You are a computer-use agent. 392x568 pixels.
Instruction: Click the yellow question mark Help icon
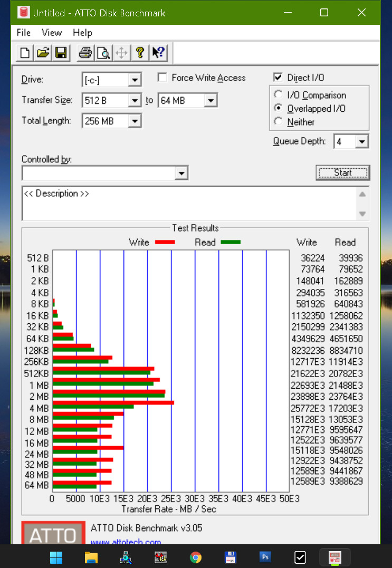pyautogui.click(x=140, y=53)
